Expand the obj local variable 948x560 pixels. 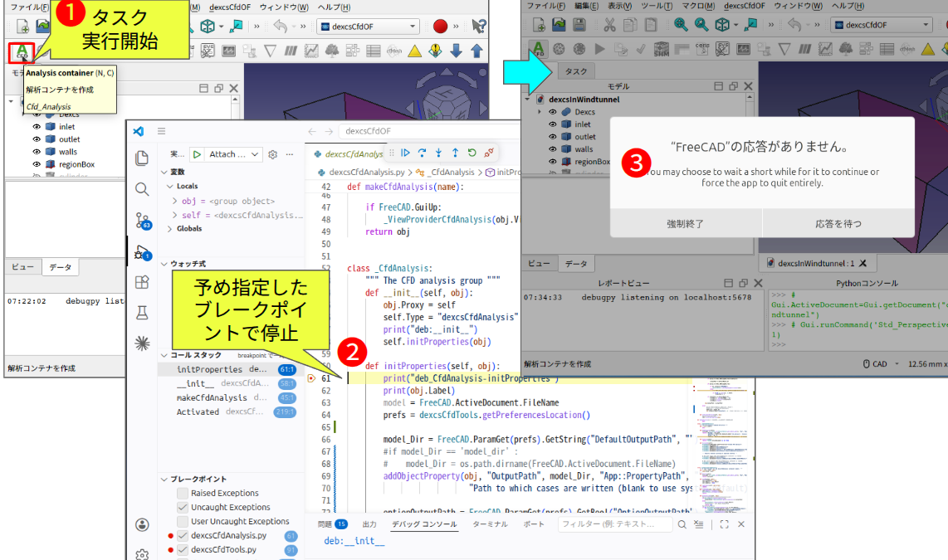174,201
